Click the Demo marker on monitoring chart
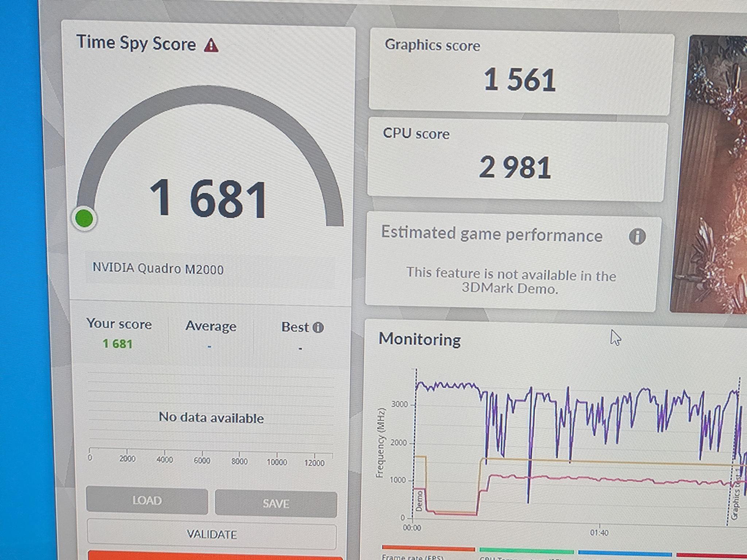Image resolution: width=747 pixels, height=560 pixels. coord(419,501)
